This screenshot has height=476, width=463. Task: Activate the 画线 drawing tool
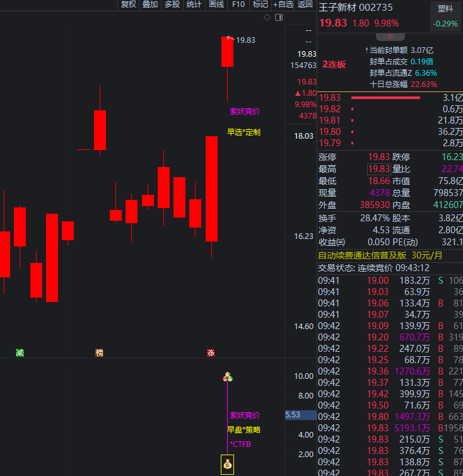[x=216, y=4]
